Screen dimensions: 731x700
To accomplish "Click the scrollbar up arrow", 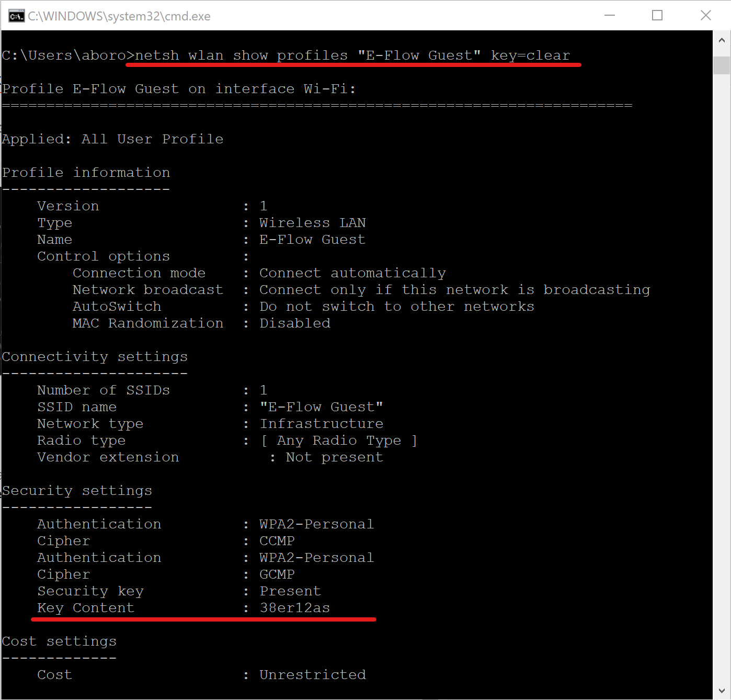I will [x=722, y=40].
